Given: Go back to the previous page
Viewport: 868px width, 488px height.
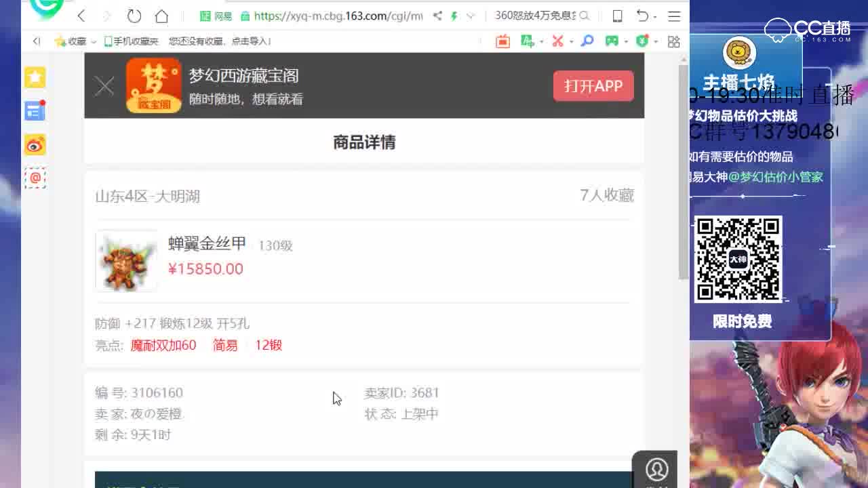Looking at the screenshot, I should click(81, 16).
